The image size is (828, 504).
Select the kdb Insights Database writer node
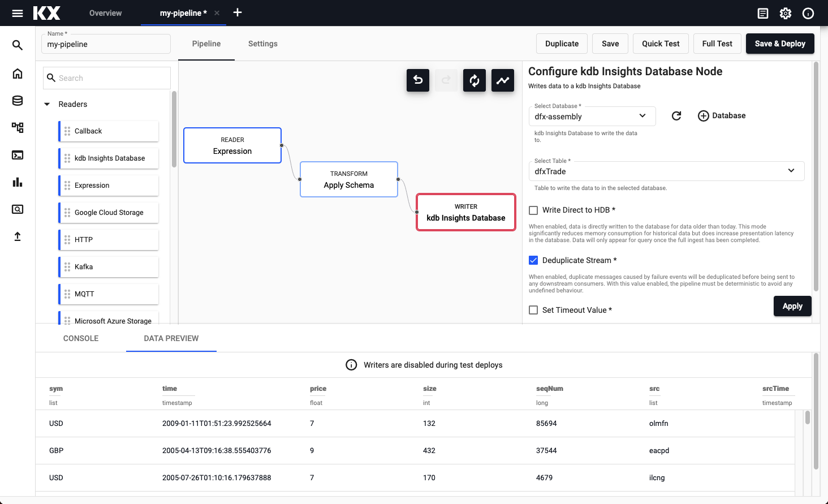point(466,212)
